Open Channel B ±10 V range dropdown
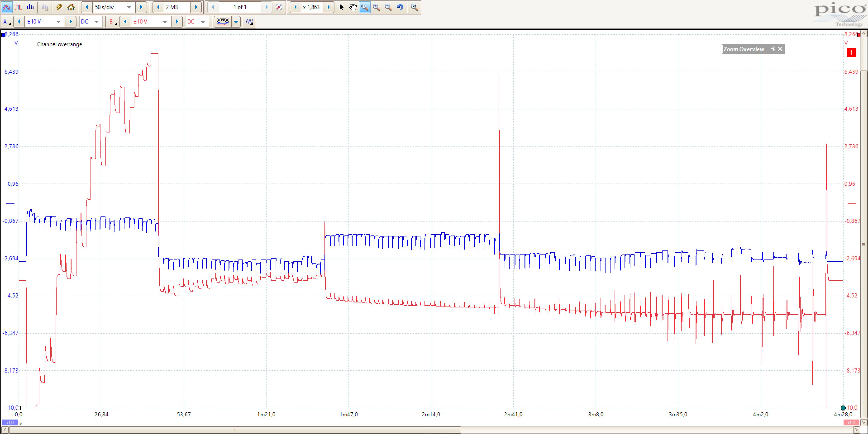The image size is (868, 434). pos(165,21)
